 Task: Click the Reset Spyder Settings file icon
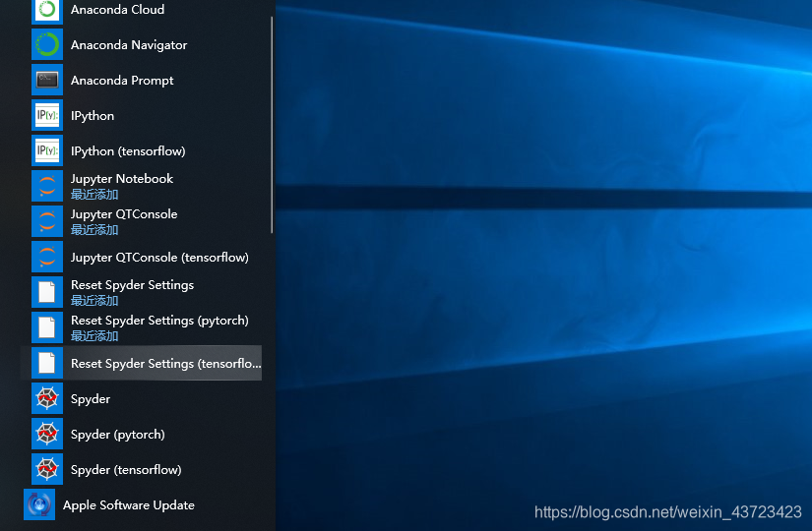pos(47,292)
